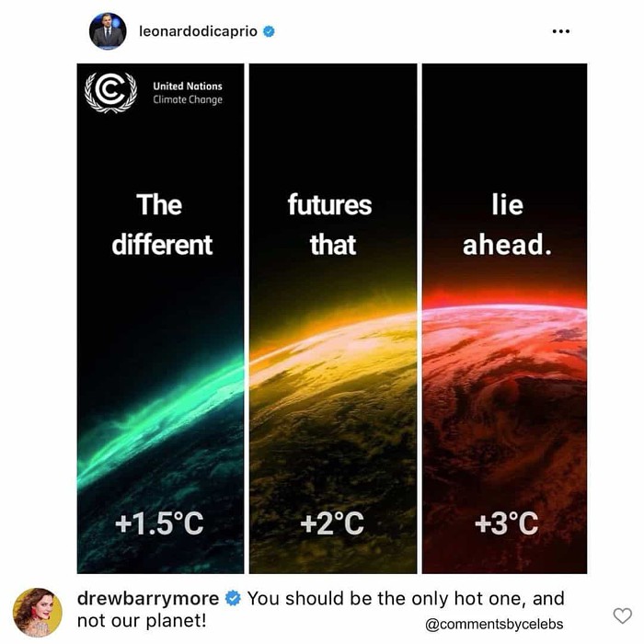644x644 pixels.
Task: Click the verified badge next to leonardodicaprio
Action: 269,31
